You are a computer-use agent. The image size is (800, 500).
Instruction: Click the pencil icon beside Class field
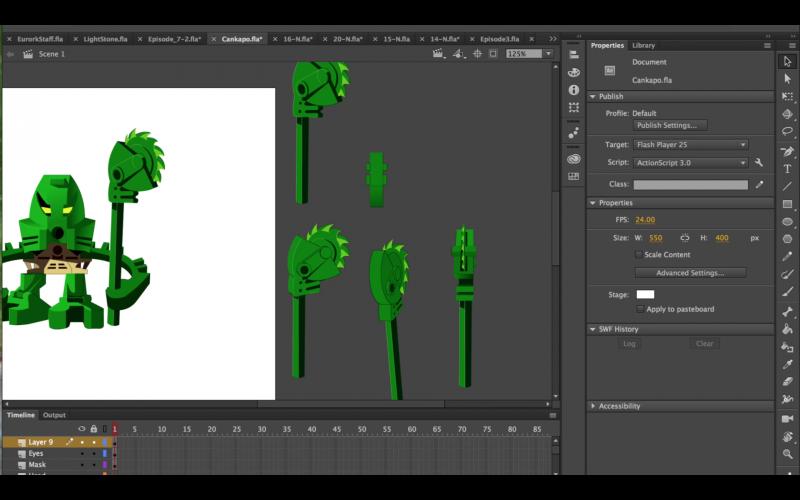(x=760, y=184)
